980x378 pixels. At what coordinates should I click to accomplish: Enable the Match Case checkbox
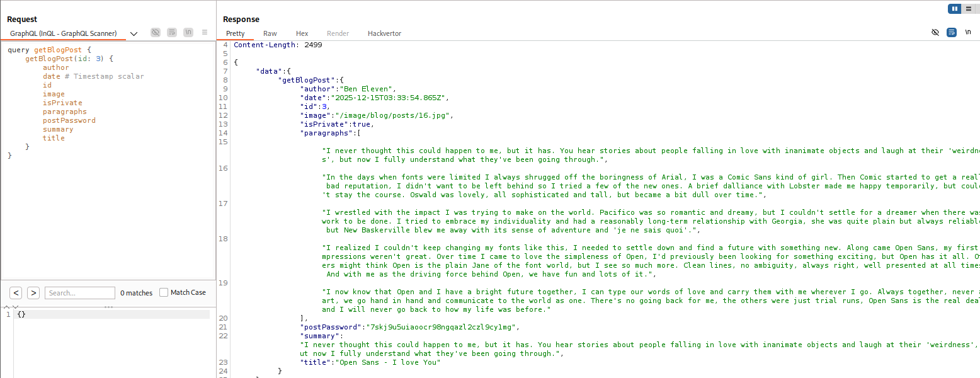tap(164, 293)
